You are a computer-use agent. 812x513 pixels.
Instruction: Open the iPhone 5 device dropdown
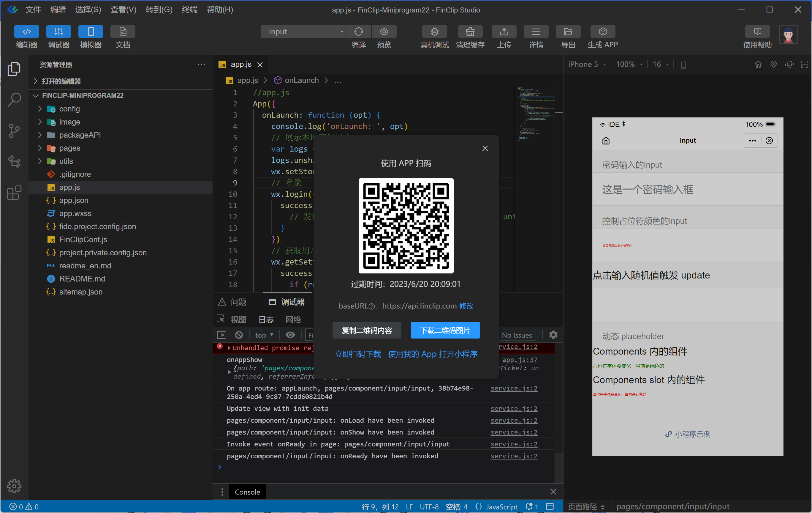[587, 64]
